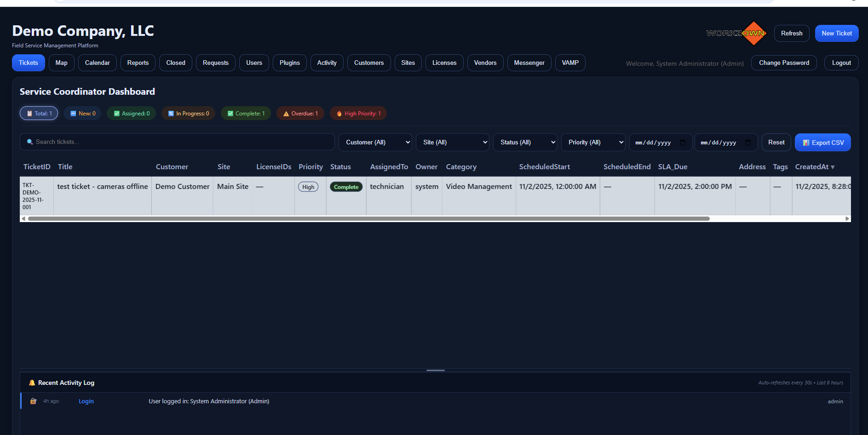This screenshot has width=868, height=435.
Task: Go to the Vendors tab
Action: point(485,63)
